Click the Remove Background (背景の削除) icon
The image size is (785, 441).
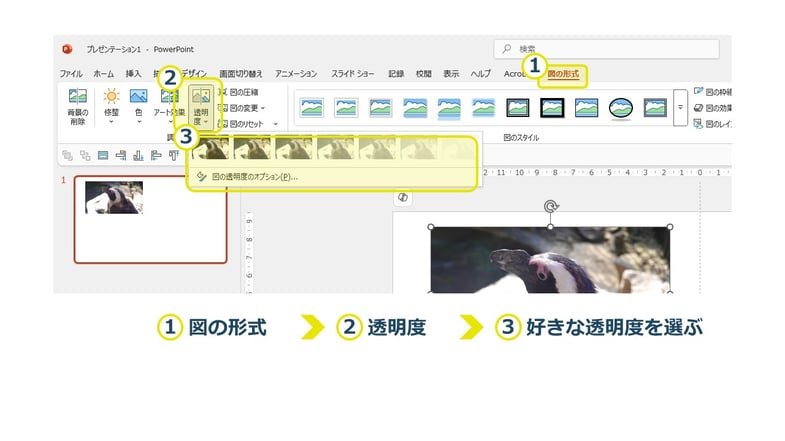pos(78,106)
